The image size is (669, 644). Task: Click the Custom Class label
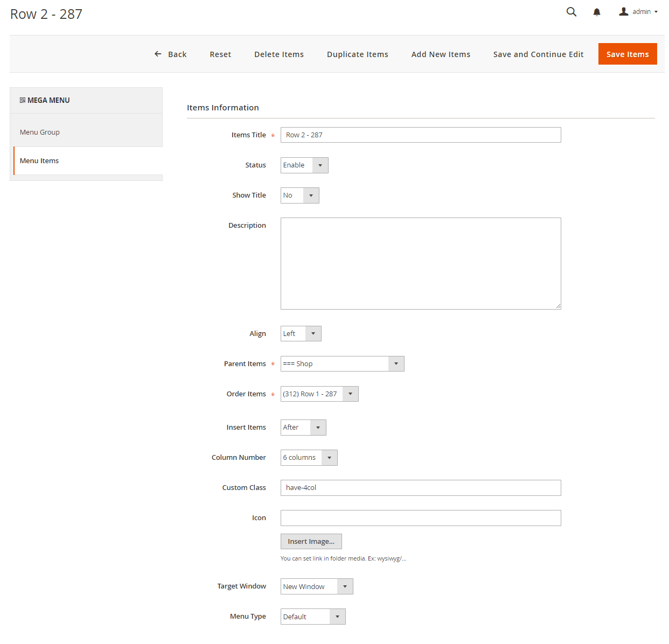click(244, 488)
